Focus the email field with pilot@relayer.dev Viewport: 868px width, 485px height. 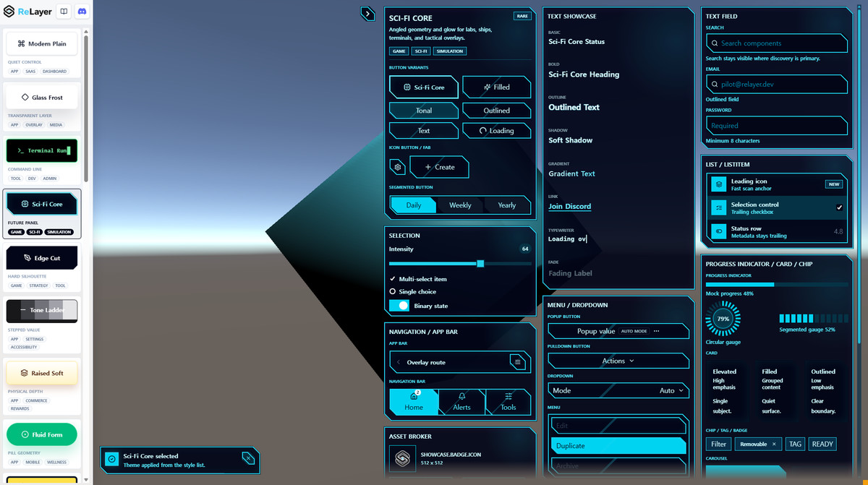pos(776,85)
